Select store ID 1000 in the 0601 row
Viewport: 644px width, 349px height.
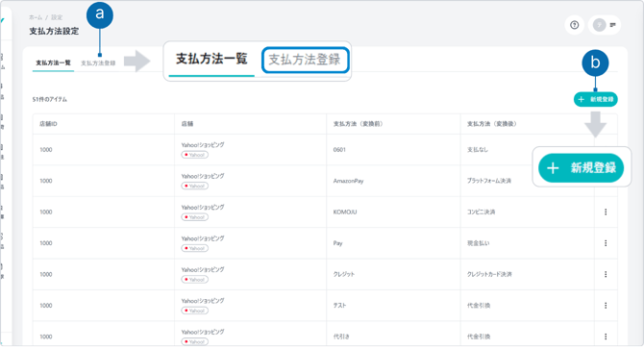[x=46, y=150]
